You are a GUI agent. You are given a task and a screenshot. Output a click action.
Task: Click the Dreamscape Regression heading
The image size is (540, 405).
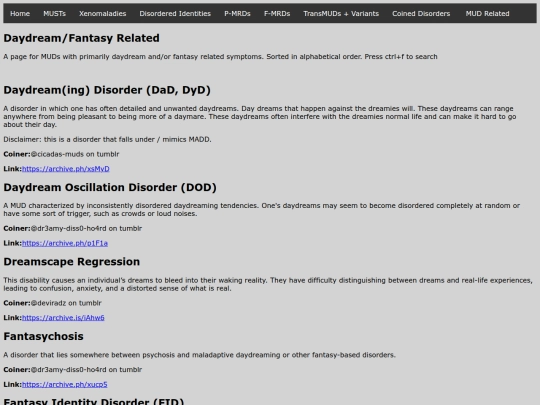[72, 262]
